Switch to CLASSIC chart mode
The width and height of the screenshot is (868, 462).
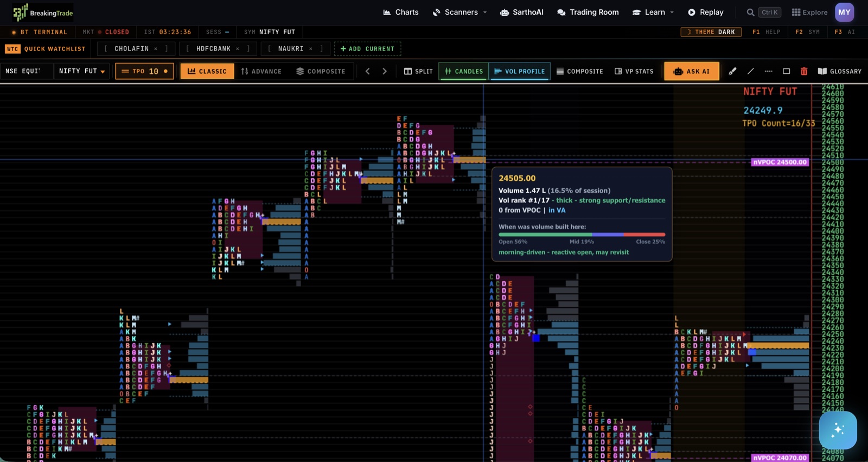point(207,71)
